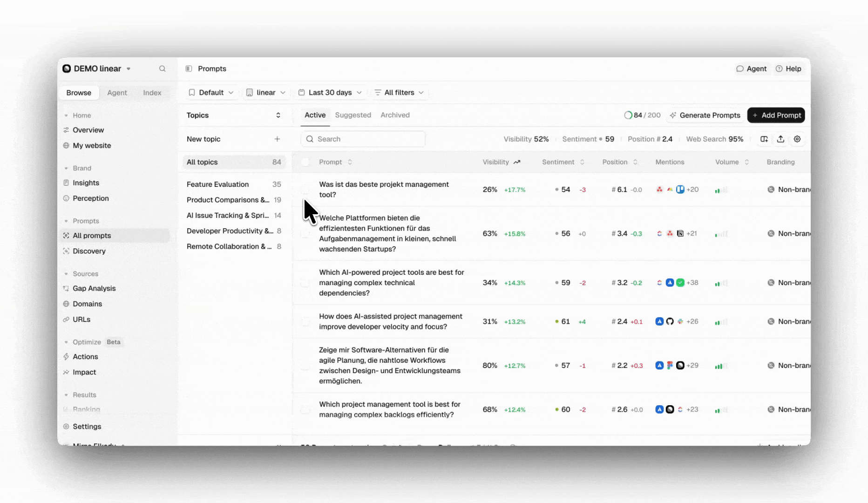The height and width of the screenshot is (503, 868).
Task: Switch to the Index tab
Action: (x=152, y=93)
